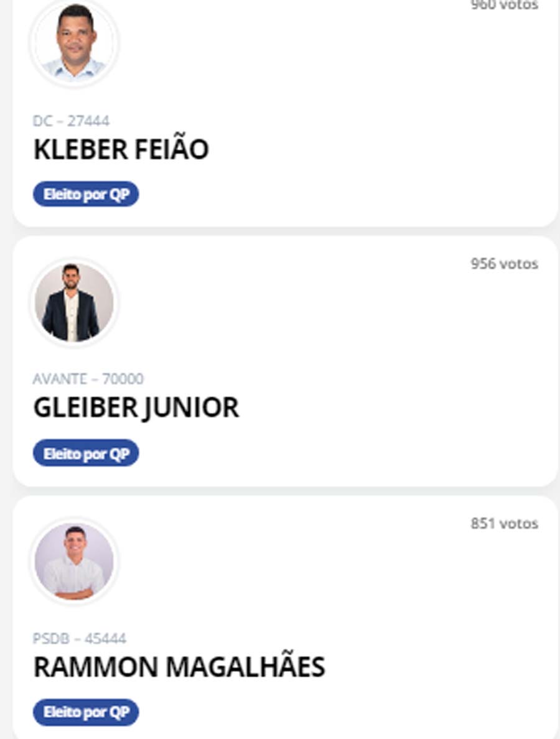Open the GLEIBER JUNIOR candidate name
The width and height of the screenshot is (560, 739).
136,408
